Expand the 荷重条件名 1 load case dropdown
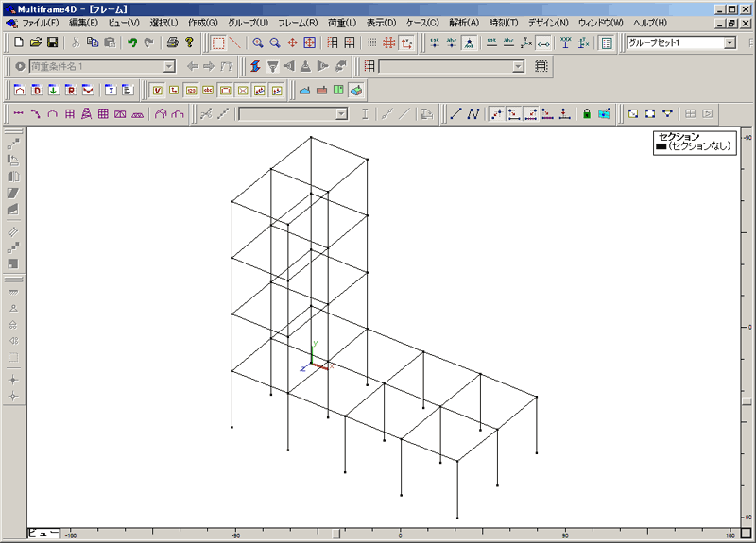Screen dimensions: 756x543 coord(169,66)
